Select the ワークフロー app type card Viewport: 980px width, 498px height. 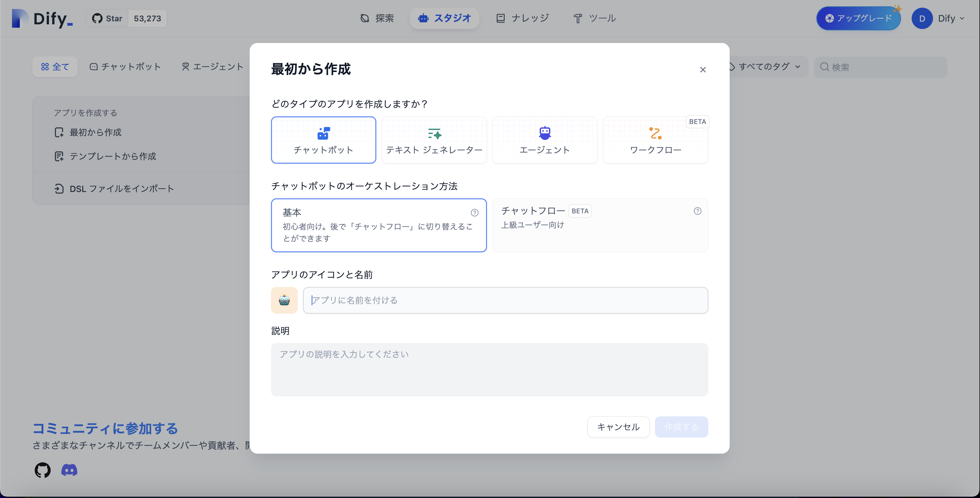pos(655,140)
